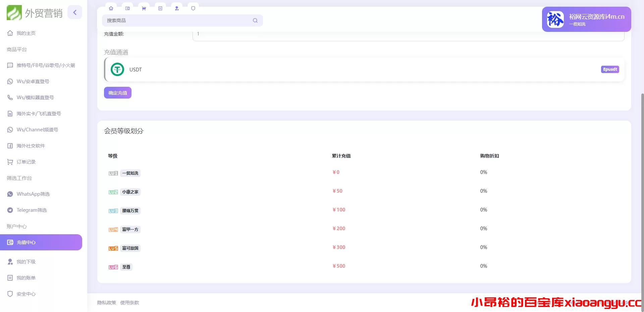Image resolution: width=644 pixels, height=312 pixels.
Task: Click the 隐私政策 footer link
Action: [x=106, y=303]
